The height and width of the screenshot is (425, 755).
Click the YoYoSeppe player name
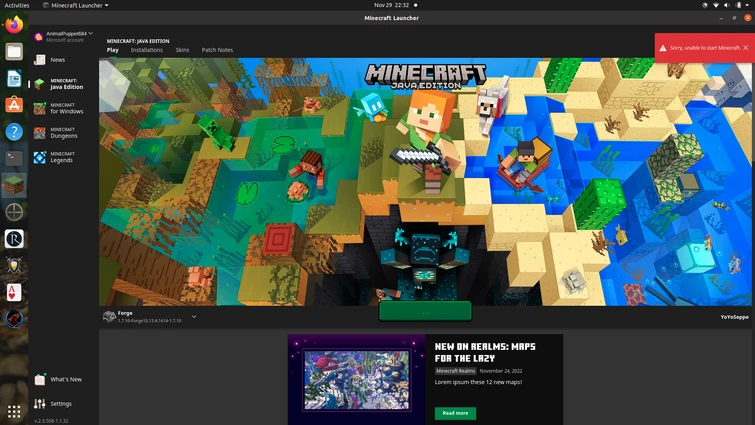[734, 317]
